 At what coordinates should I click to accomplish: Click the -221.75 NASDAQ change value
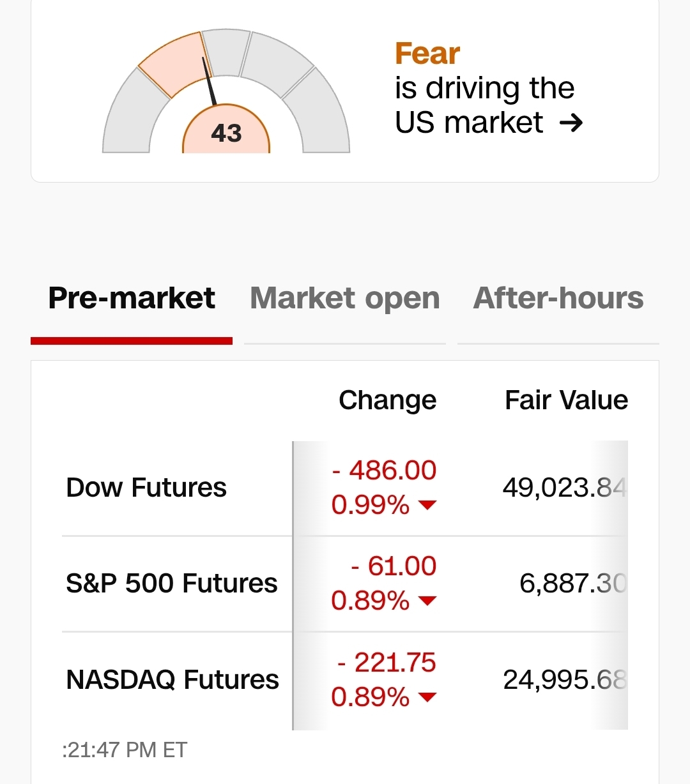[387, 663]
